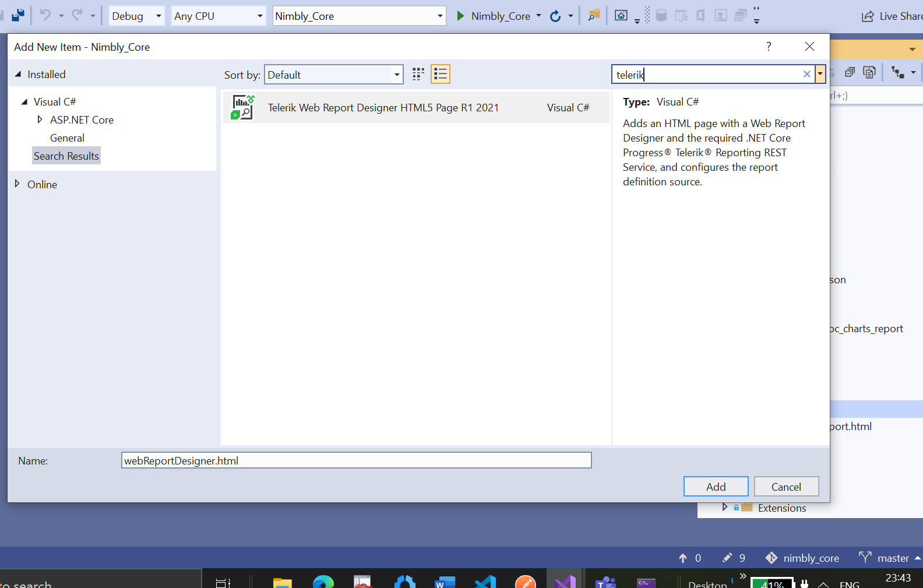Open Visual Studio Code from taskbar

coord(485,582)
